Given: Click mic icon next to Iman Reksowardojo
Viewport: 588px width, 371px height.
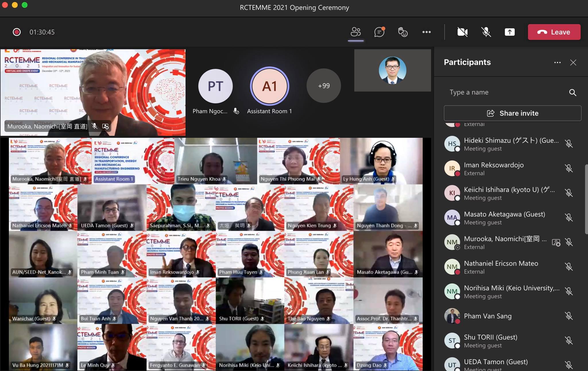Looking at the screenshot, I should pos(568,169).
